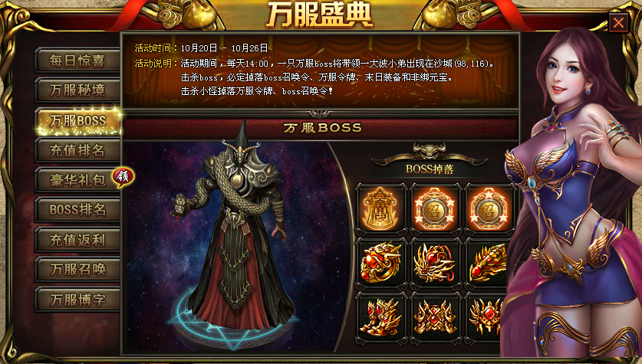Click the golden belt icon in bottom row
This screenshot has width=642, height=364.
point(435,317)
